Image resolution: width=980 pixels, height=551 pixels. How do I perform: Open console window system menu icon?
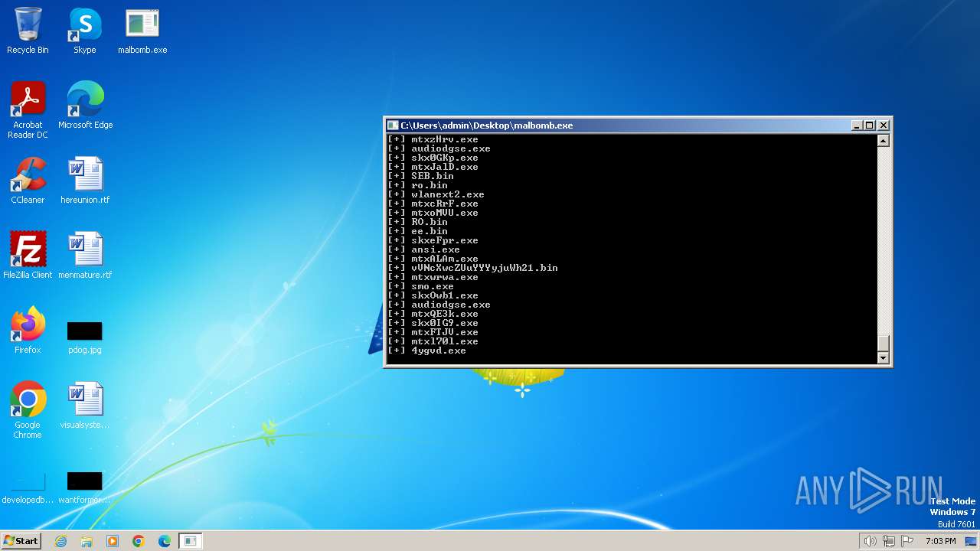point(393,126)
